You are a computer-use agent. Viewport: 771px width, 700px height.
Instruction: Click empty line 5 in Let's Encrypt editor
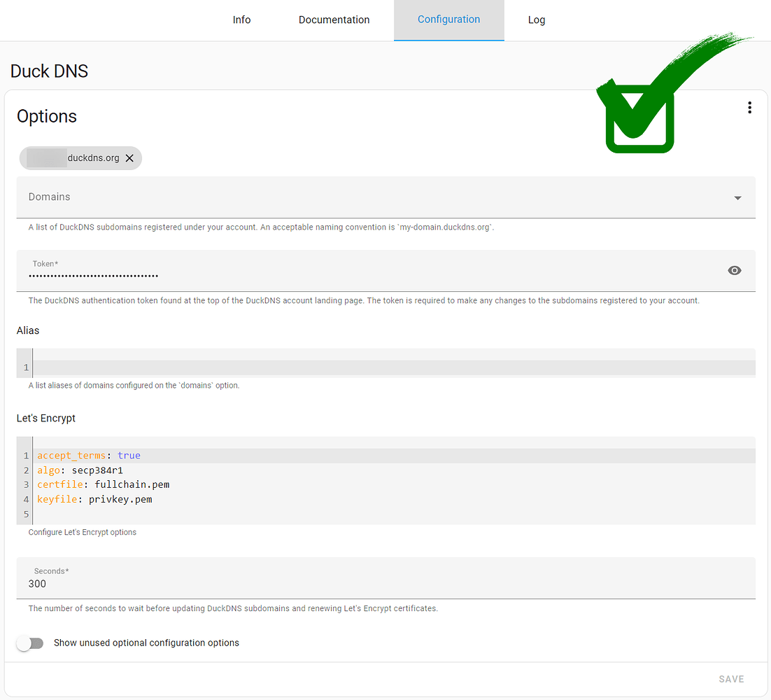394,514
